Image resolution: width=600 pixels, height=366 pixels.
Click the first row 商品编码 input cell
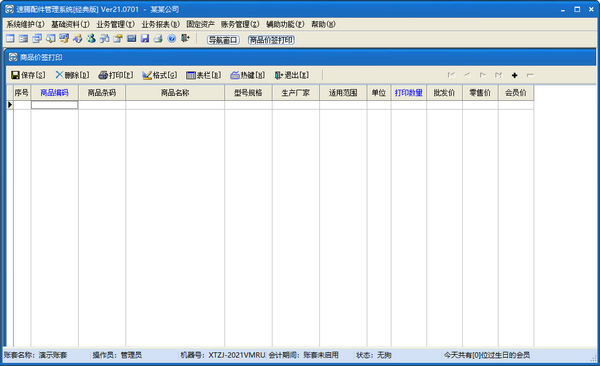(54, 105)
